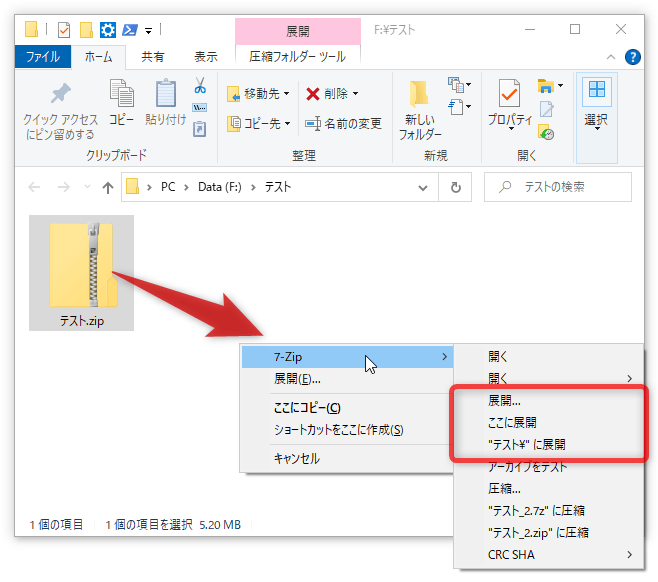Open the ファイル tab
The width and height of the screenshot is (658, 582).
43,57
